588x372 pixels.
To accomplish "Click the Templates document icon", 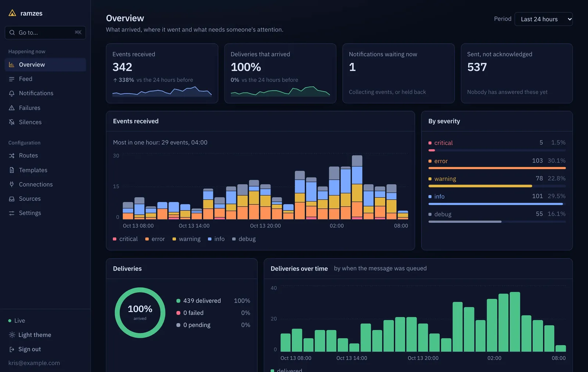I will (12, 170).
